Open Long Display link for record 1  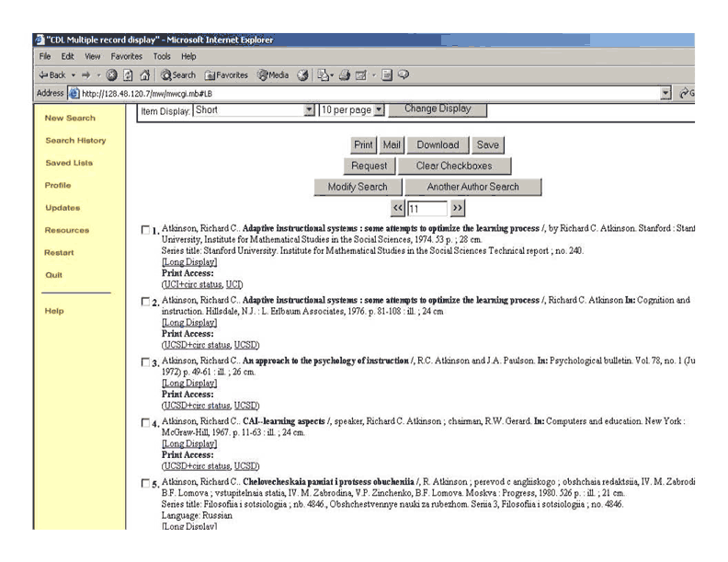pyautogui.click(x=189, y=262)
